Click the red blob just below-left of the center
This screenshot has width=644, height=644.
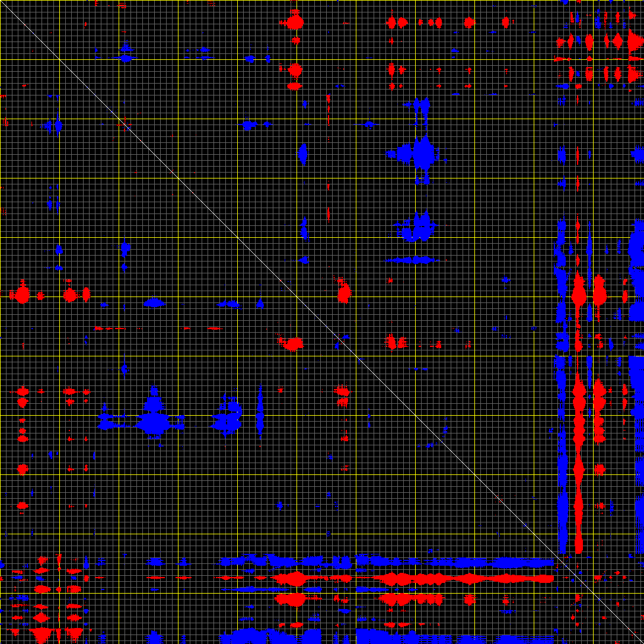[x=293, y=343]
